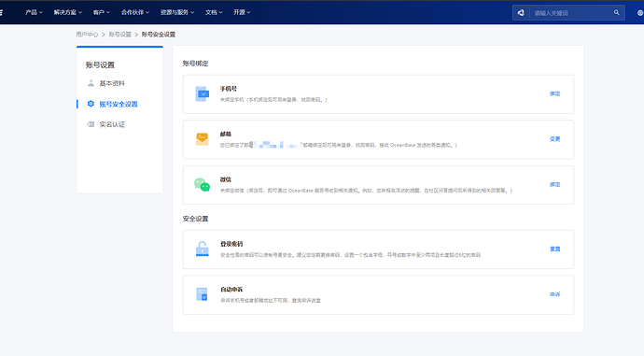
Task: Click the 账号安全设置 breadcrumb text
Action: click(159, 35)
